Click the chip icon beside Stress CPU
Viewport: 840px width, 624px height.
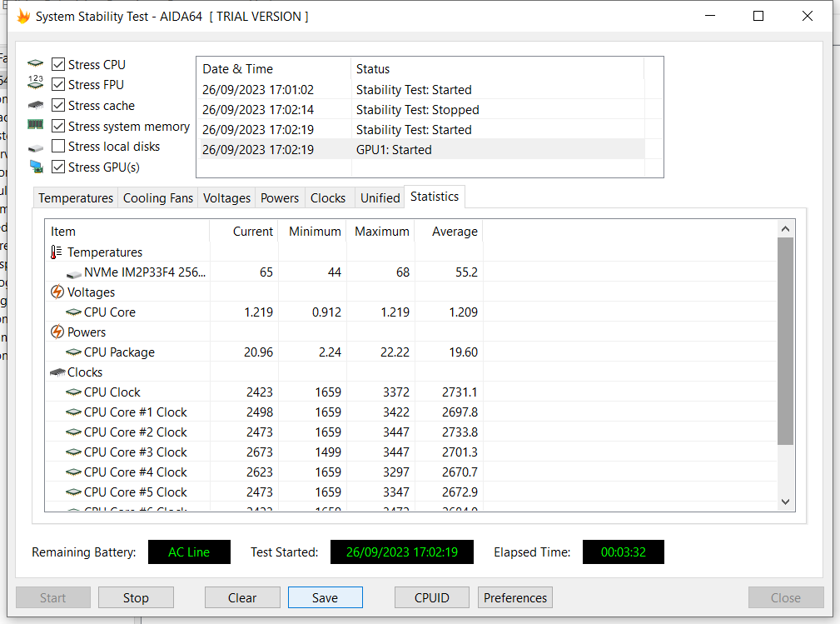(x=35, y=63)
